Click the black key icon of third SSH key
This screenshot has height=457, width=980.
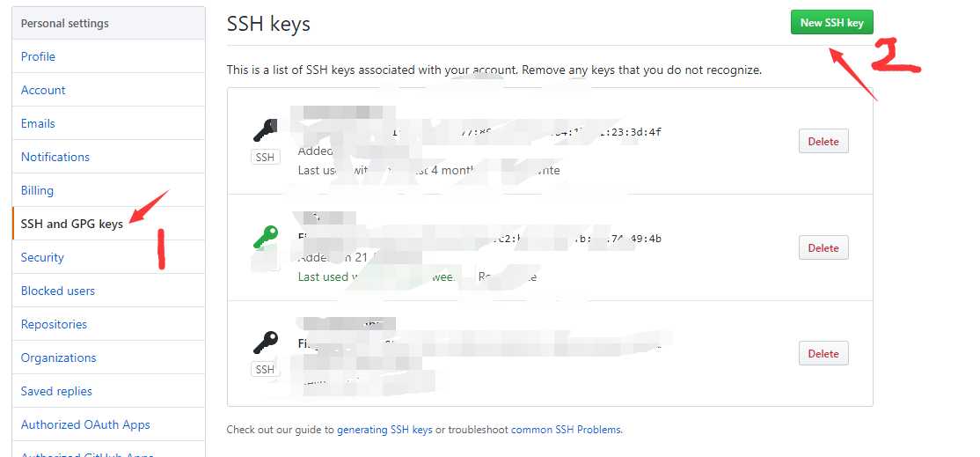[265, 342]
